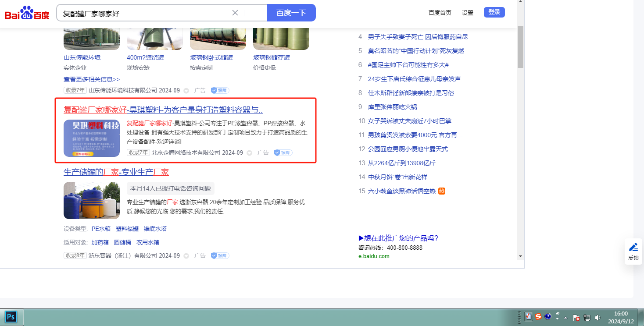Image resolution: width=644 pixels, height=326 pixels.
Task: Select the 农用水箱 applicable object link
Action: [x=148, y=242]
